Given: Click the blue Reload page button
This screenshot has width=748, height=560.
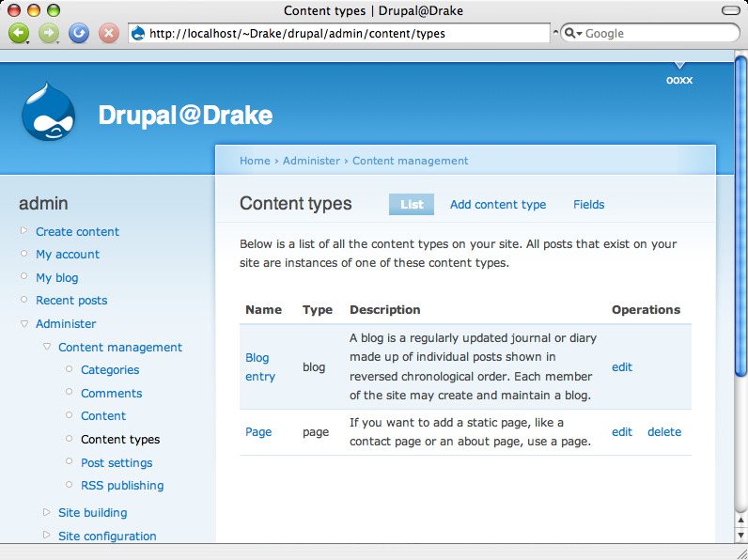Looking at the screenshot, I should coord(79,34).
